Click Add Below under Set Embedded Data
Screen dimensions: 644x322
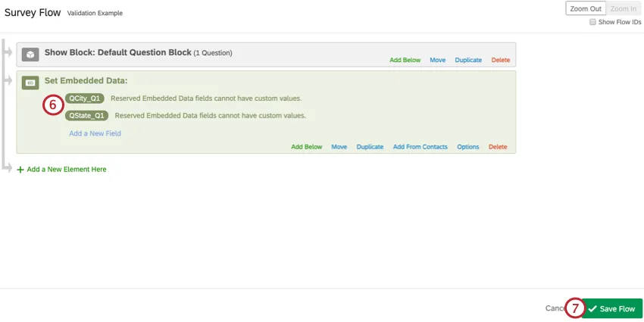[x=306, y=147]
